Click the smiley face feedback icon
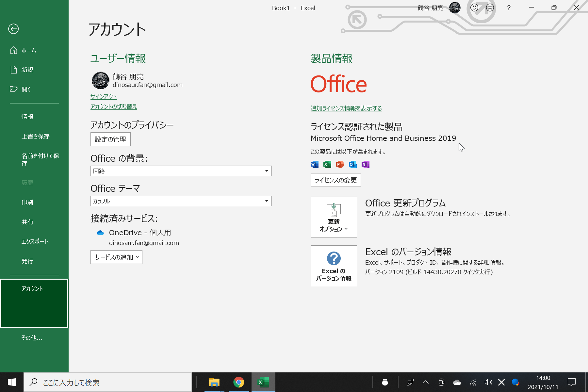The height and width of the screenshot is (392, 588). (x=474, y=8)
